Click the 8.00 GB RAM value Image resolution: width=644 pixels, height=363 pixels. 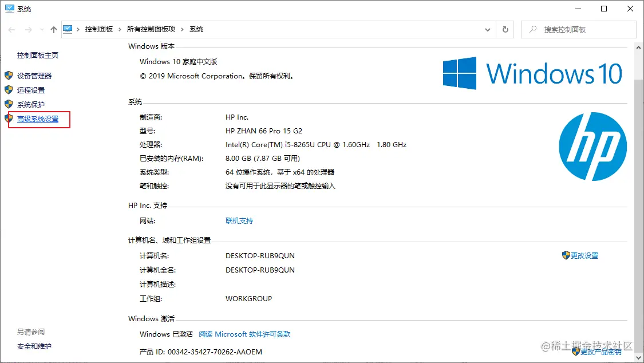click(x=262, y=159)
